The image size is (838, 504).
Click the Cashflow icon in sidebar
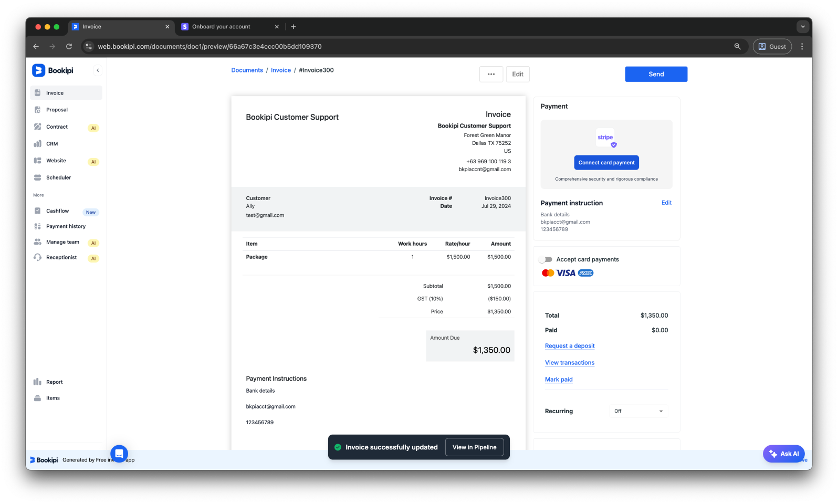coord(37,211)
